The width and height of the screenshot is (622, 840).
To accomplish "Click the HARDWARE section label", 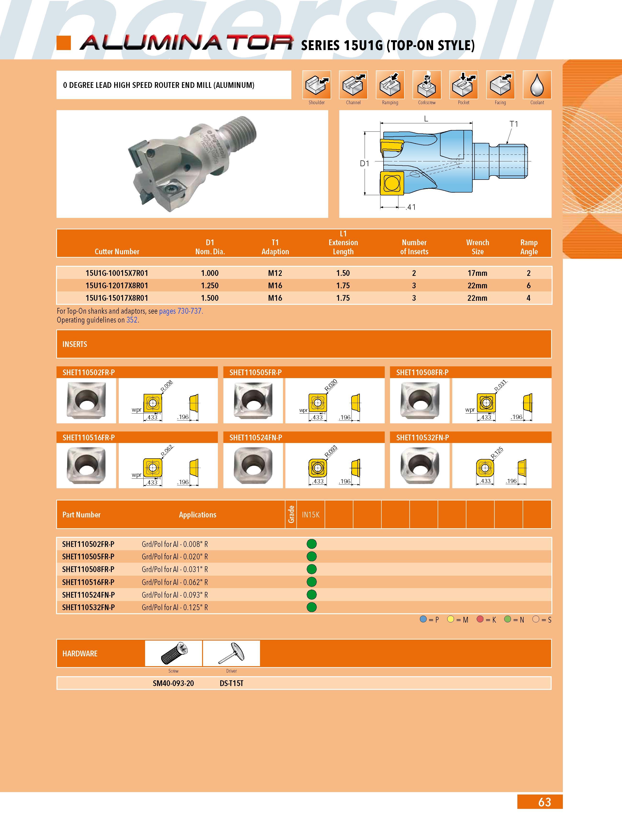I will (x=80, y=654).
